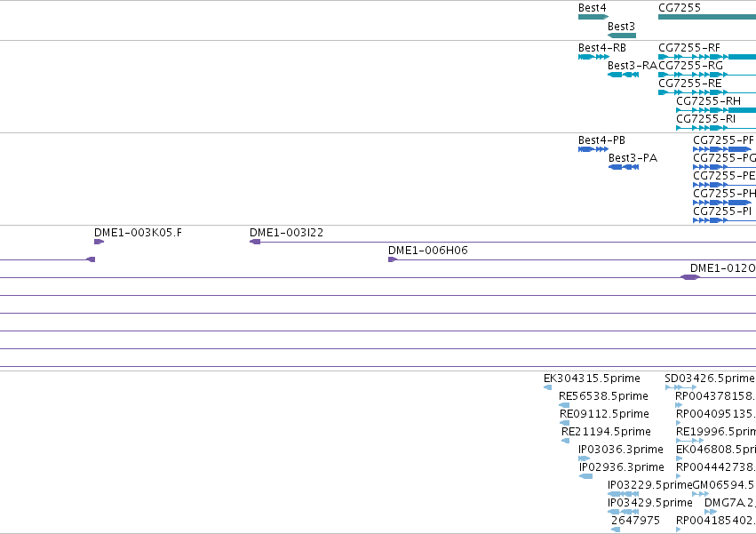Click the CG7255-RI transcript
This screenshot has height=534, width=756.
(716, 128)
